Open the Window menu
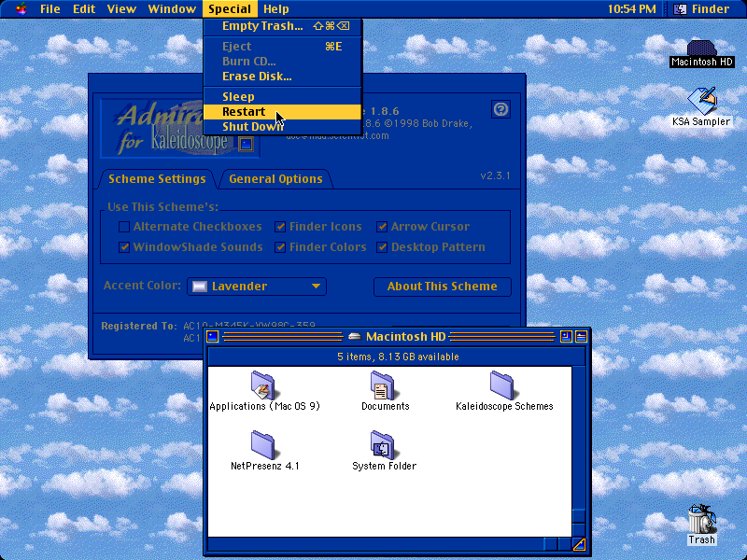The height and width of the screenshot is (560, 747). pyautogui.click(x=172, y=9)
